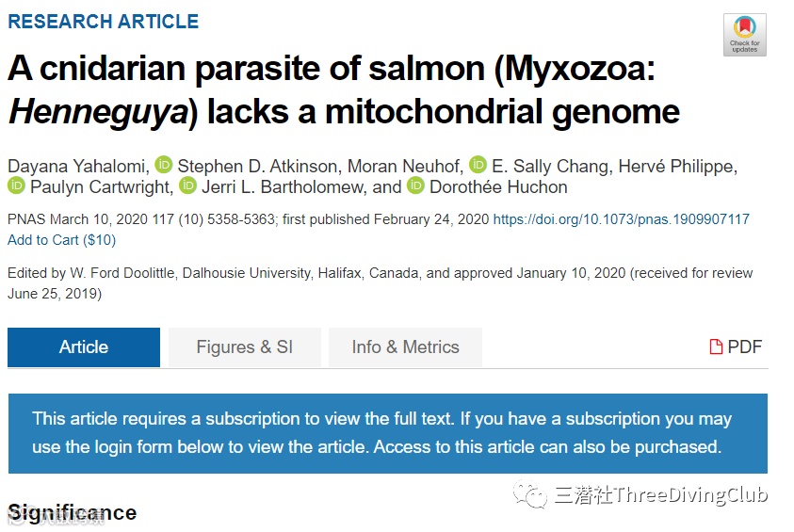Open ORCID icon before E. Sally Chang

(x=478, y=166)
